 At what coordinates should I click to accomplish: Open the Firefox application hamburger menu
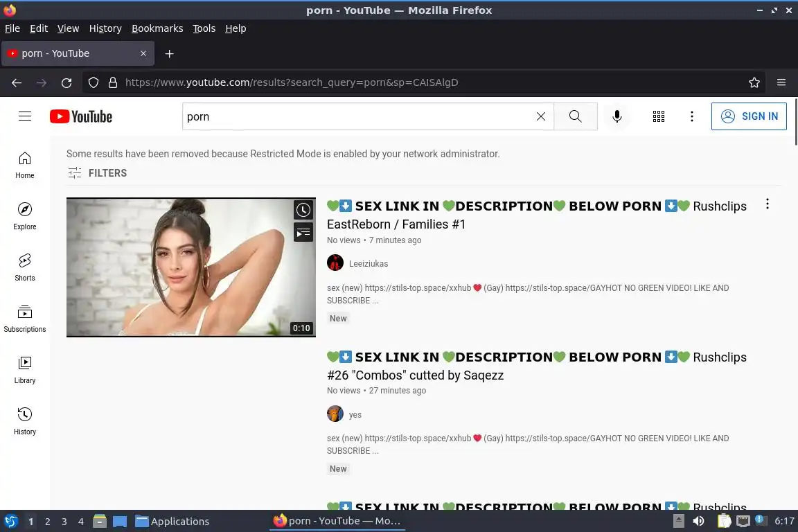pos(781,82)
